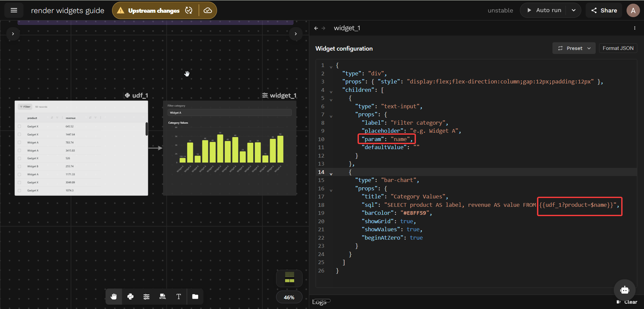Go forward with the right arrow in widget panel
Screen dimensions: 644x309
click(323, 28)
